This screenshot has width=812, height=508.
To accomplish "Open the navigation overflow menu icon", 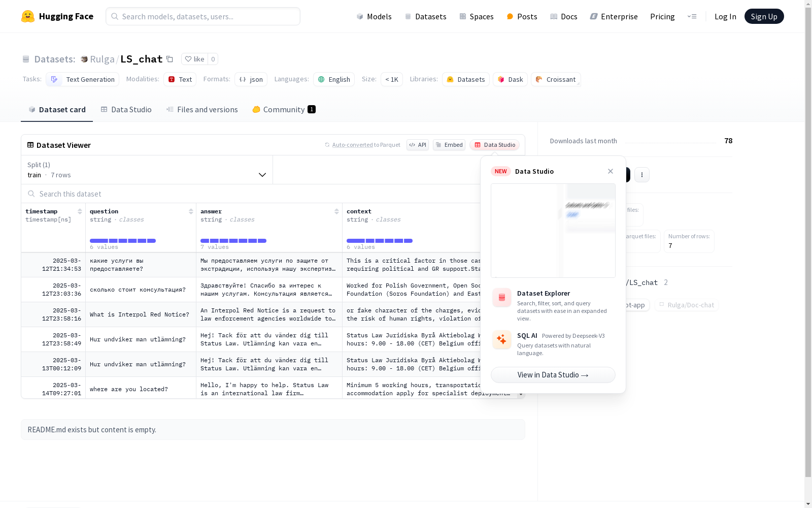I will 692,16.
